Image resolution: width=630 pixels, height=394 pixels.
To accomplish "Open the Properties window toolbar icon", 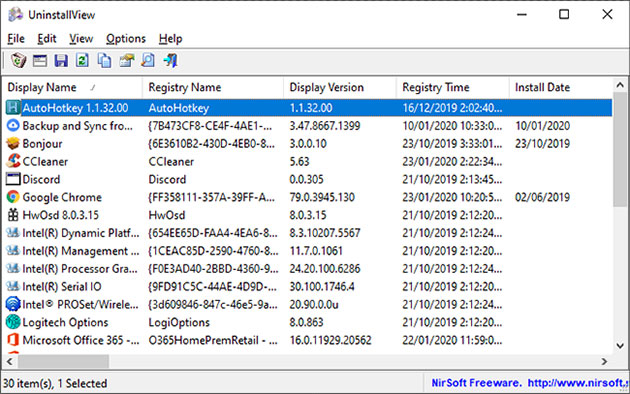I will pos(40,61).
